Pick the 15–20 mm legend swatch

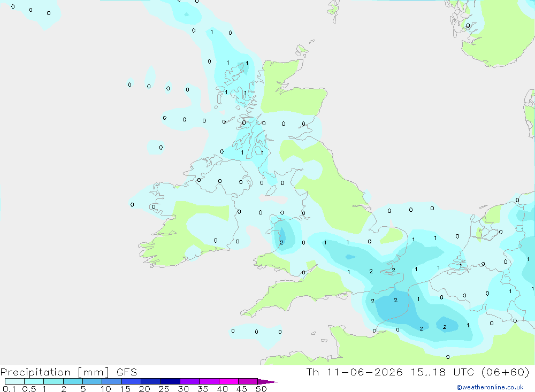(132, 381)
